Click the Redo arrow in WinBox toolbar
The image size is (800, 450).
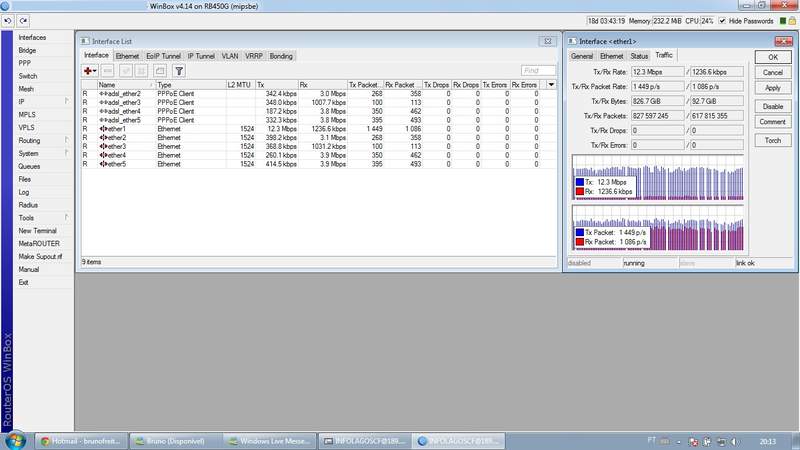point(23,21)
